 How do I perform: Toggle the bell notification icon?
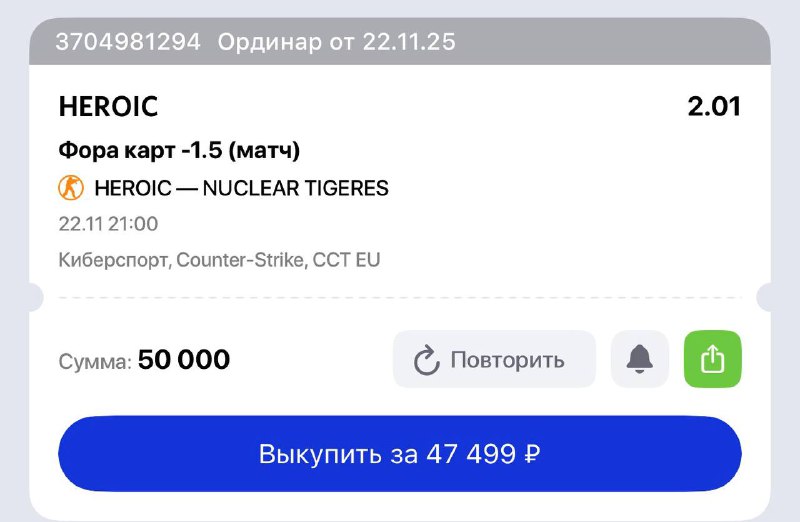pos(639,359)
